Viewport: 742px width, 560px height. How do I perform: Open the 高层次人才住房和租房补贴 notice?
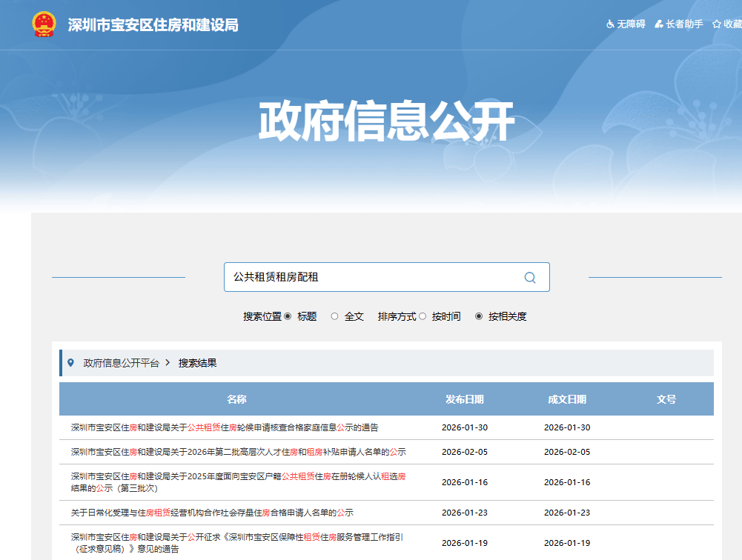(230, 453)
